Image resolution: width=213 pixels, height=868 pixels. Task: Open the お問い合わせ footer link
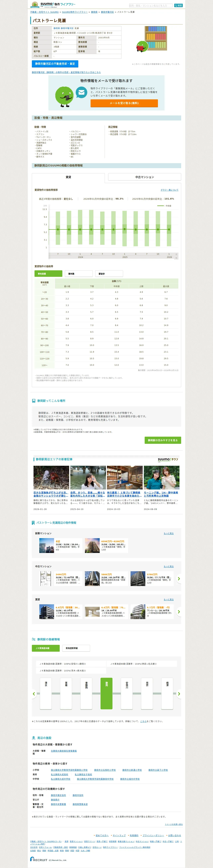click(x=175, y=835)
